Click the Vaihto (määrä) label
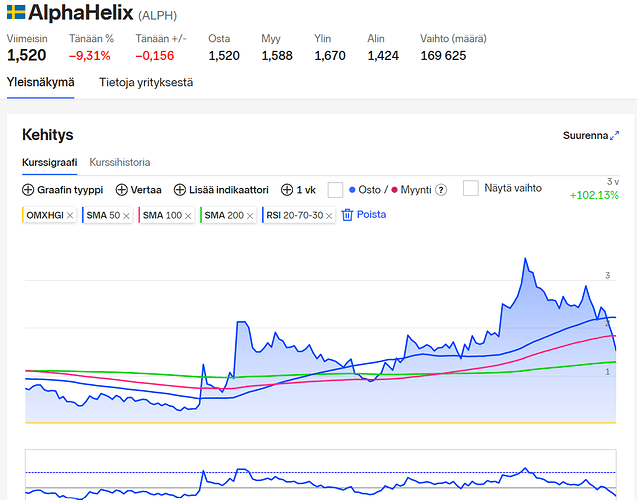Viewport: 637px width, 500px height. [x=453, y=39]
